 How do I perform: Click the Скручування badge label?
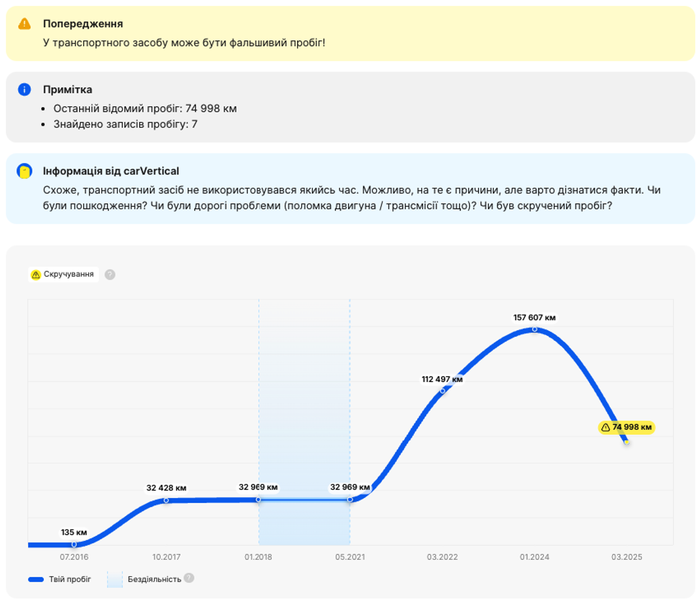(69, 274)
